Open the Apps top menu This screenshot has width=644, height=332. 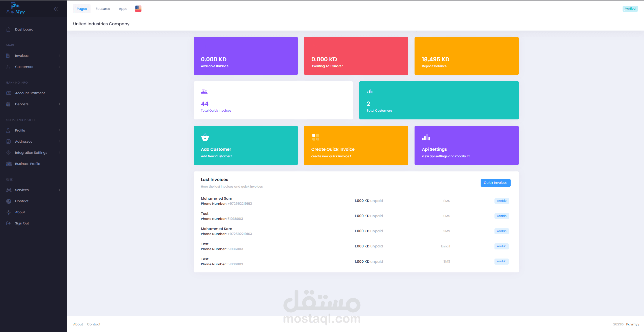point(123,9)
